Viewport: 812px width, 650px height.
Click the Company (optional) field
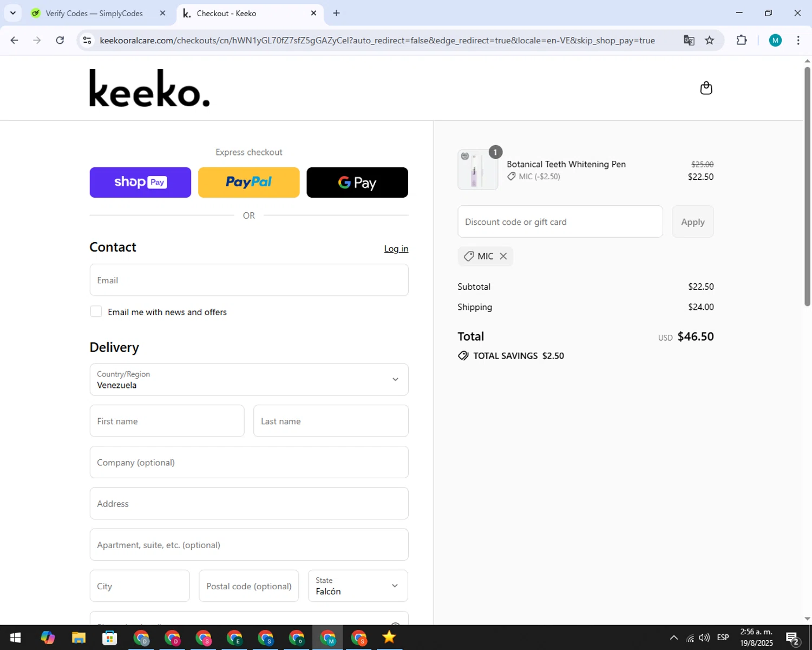[249, 462]
